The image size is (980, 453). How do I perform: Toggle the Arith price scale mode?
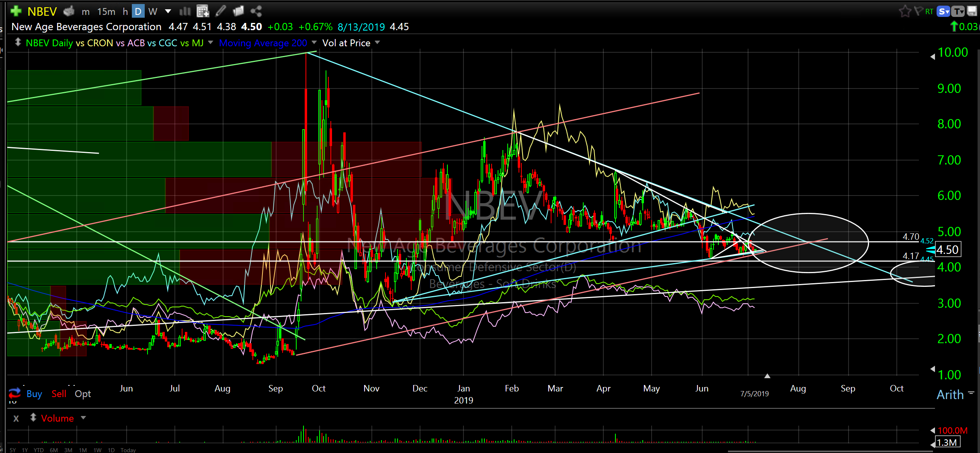pos(950,394)
